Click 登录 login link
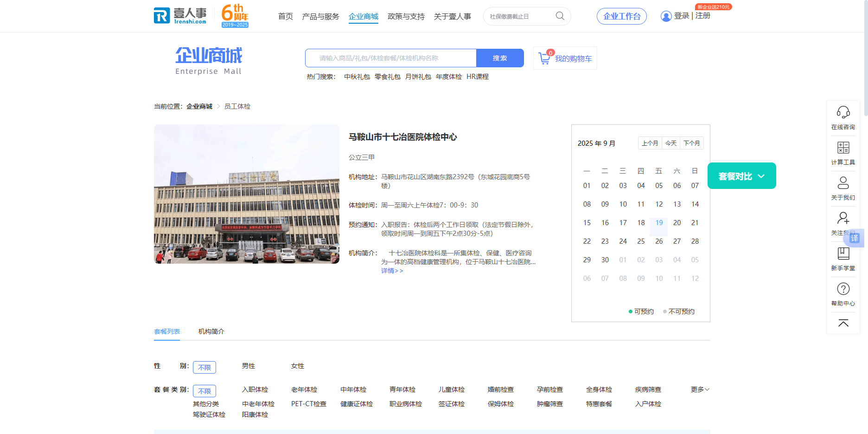The image size is (868, 434). 682,16
